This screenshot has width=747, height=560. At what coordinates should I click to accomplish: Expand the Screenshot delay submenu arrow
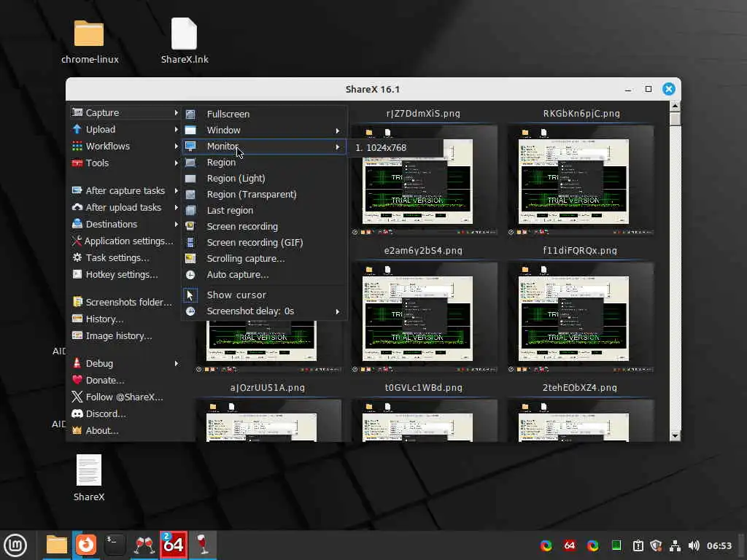click(337, 311)
